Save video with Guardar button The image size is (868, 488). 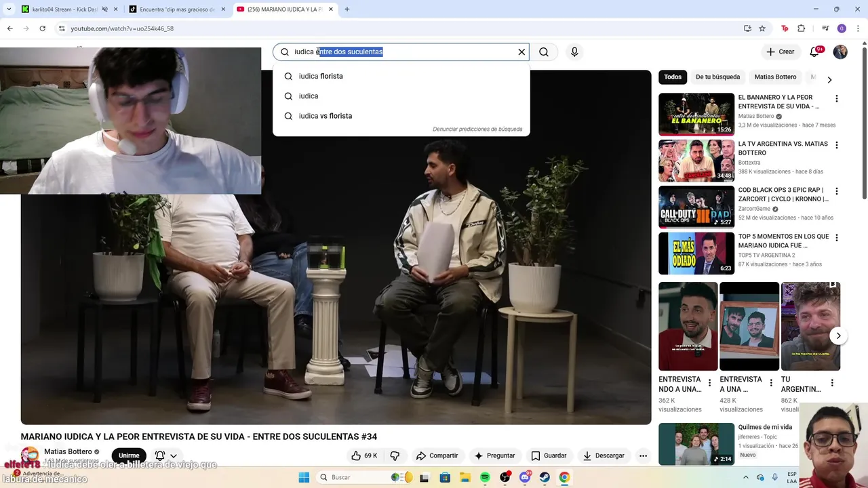549,455
